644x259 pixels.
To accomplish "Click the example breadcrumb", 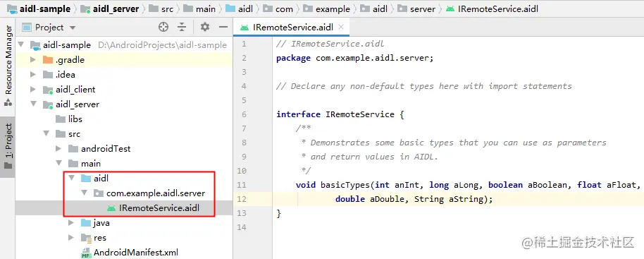I will [333, 8].
